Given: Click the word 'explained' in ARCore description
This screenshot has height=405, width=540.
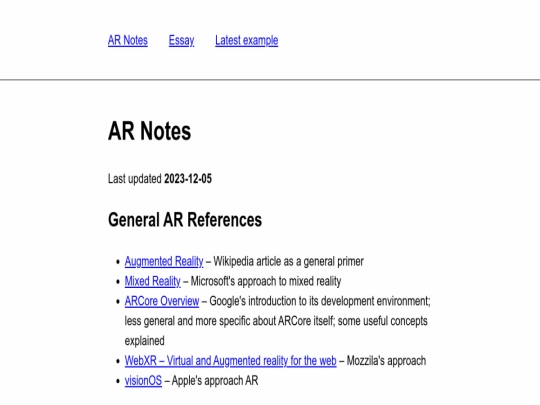Looking at the screenshot, I should click(145, 341).
